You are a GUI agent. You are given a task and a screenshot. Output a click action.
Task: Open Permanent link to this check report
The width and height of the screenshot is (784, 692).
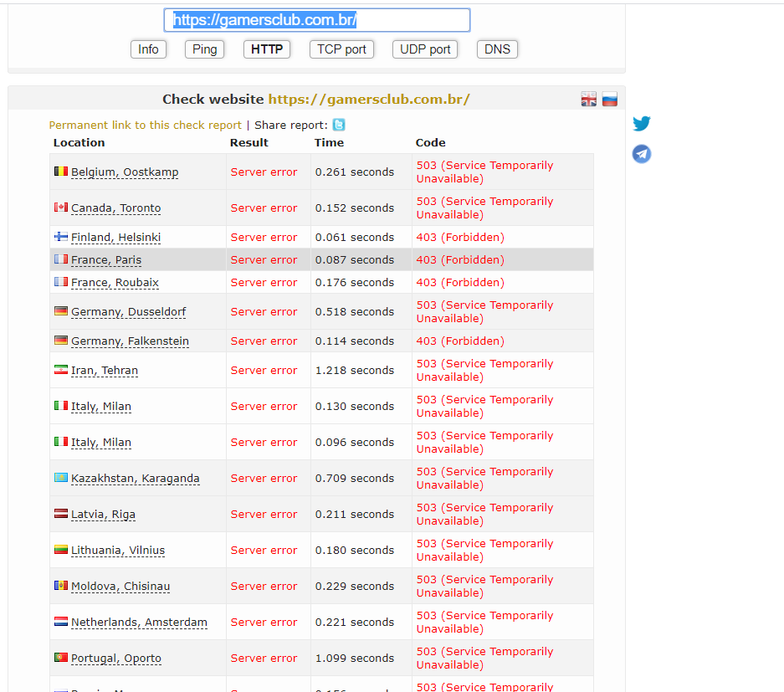tap(145, 125)
